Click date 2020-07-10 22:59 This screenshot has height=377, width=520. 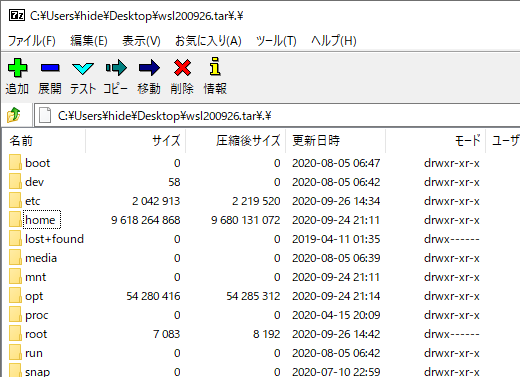point(336,372)
